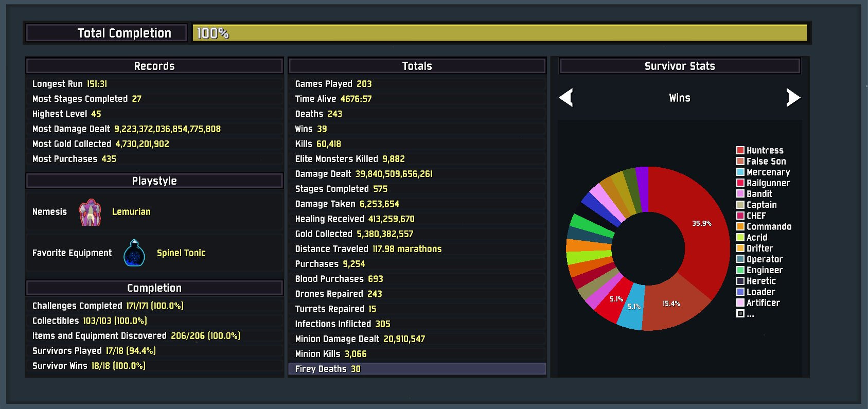Click the Totals section header

(x=417, y=66)
